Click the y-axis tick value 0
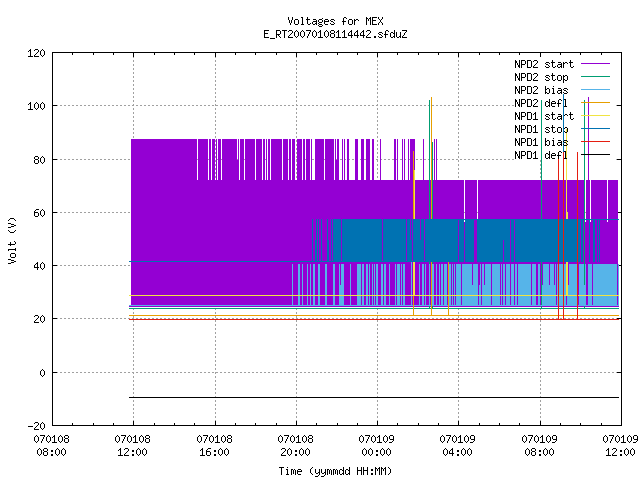 pos(42,373)
